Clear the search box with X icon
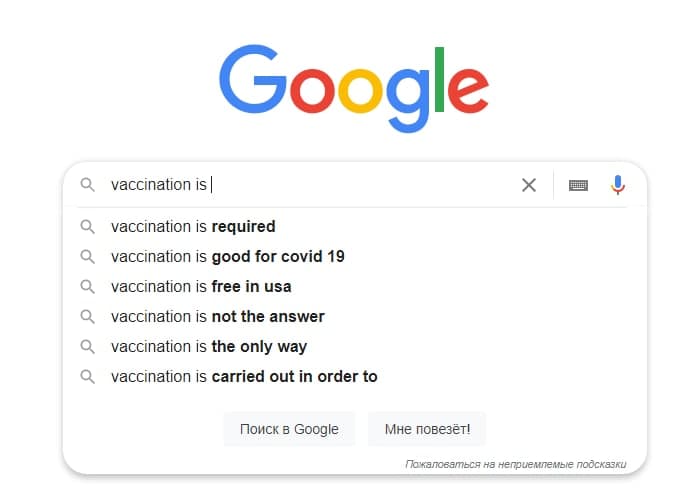 tap(529, 185)
